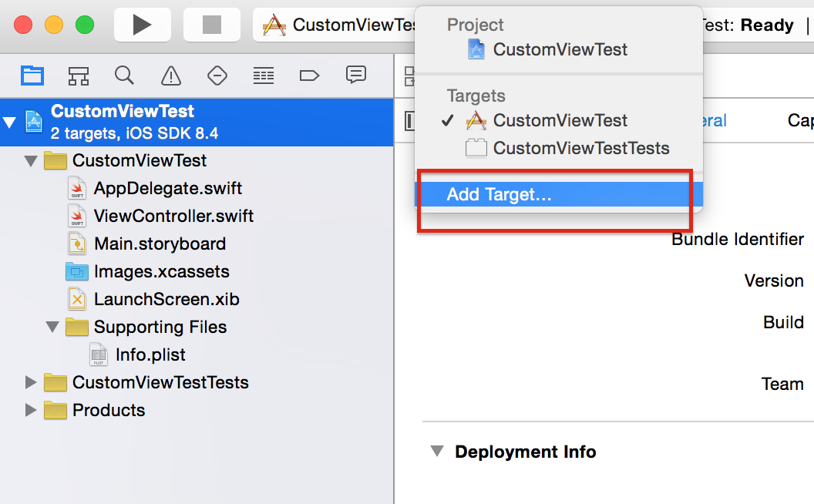Click the "2 targets, iOS SDK 8.4" subtitle
Viewport: 814px width, 504px height.
(134, 133)
